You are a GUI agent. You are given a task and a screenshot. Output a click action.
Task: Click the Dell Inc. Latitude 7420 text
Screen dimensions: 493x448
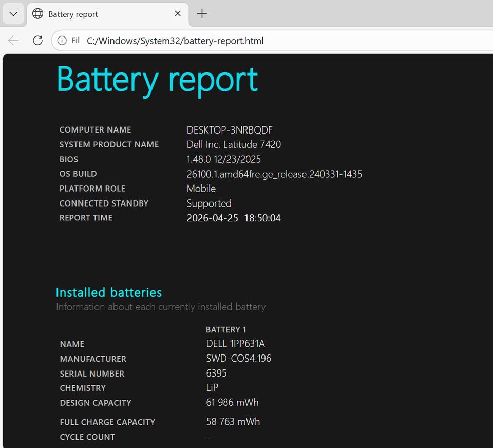coord(234,144)
